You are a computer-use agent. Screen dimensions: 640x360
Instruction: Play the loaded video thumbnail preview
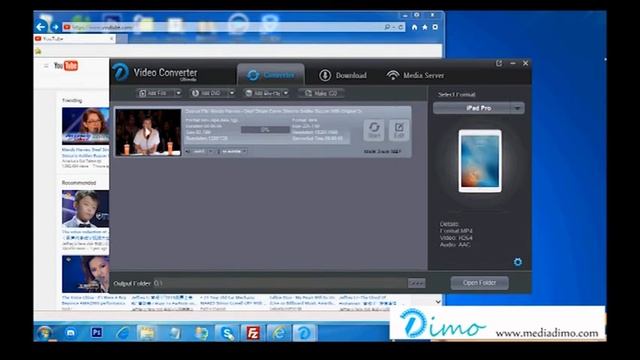click(x=148, y=132)
